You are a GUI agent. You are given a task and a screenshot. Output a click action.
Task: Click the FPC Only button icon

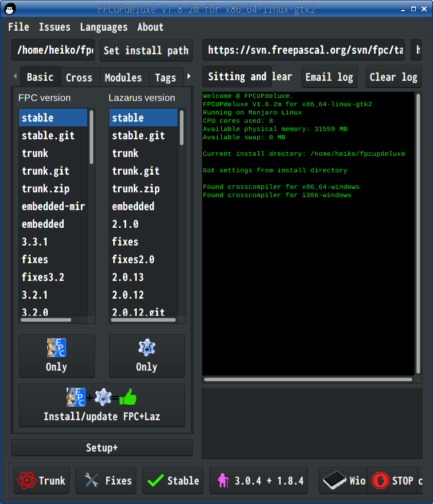tap(57, 348)
